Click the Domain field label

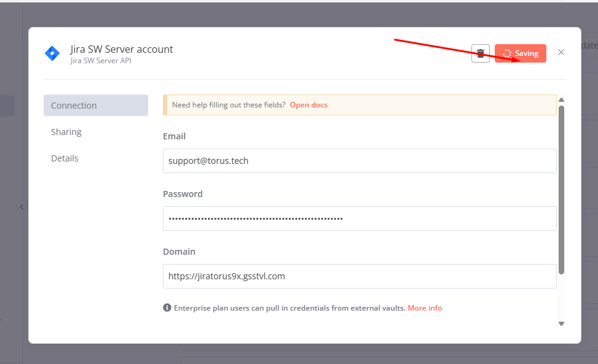[179, 252]
